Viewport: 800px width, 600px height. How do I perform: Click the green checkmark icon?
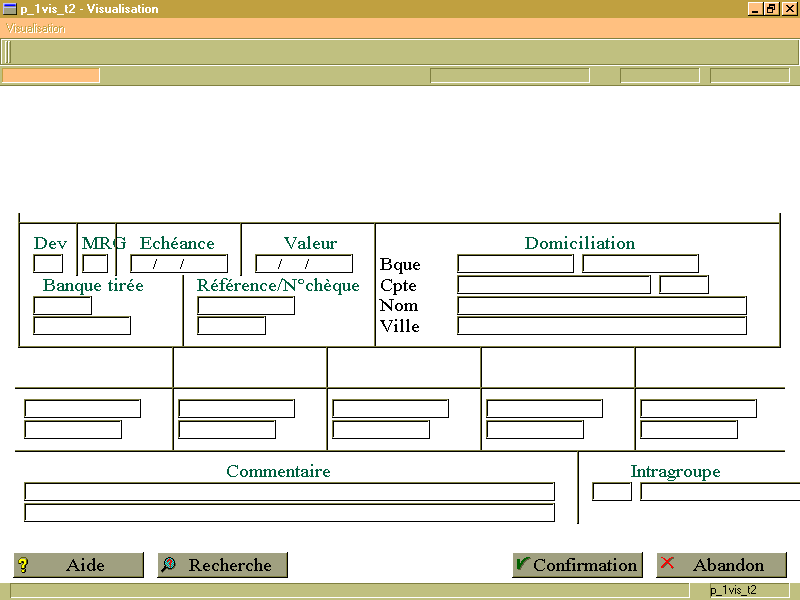(x=523, y=563)
